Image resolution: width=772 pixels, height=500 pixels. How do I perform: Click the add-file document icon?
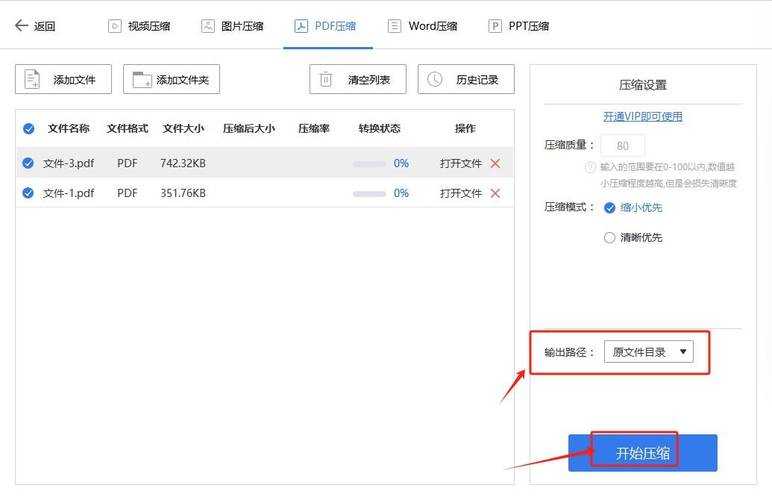point(32,79)
